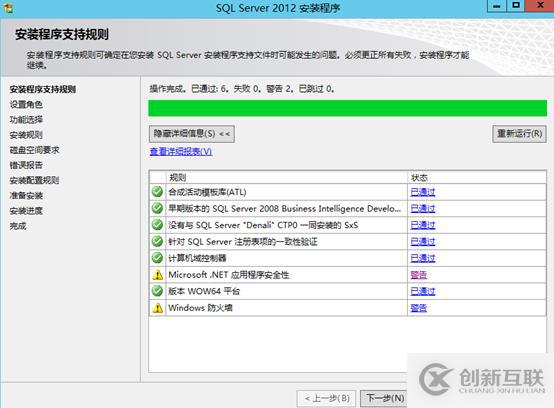Viewport: 554px width, 408px height.
Task: Click rule text 版本 WOW64 平台
Action: [204, 291]
